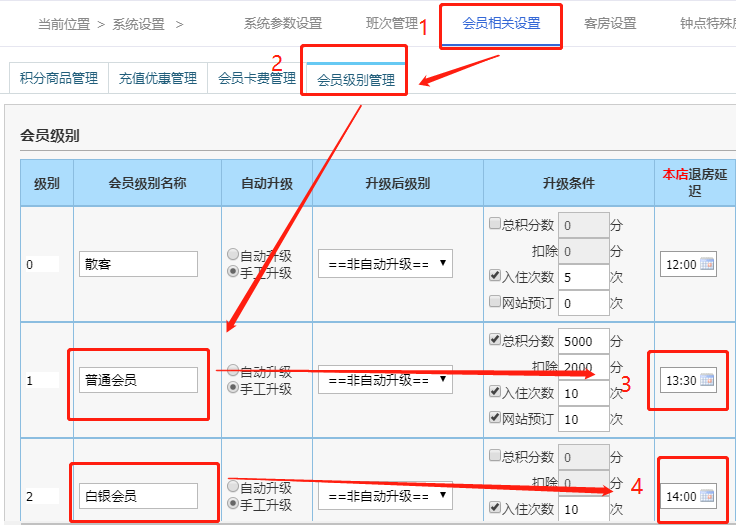This screenshot has width=736, height=525.
Task: Edit the 散客 level name field
Action: tap(138, 264)
